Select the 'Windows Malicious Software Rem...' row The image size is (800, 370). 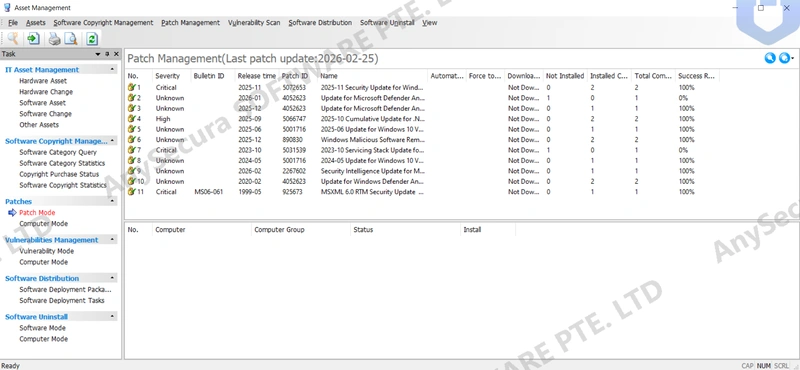click(422, 139)
